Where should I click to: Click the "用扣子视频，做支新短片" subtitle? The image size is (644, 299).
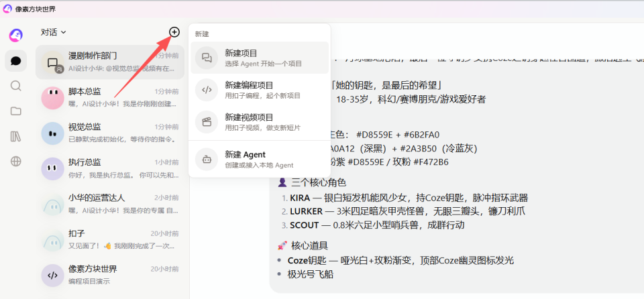(263, 128)
